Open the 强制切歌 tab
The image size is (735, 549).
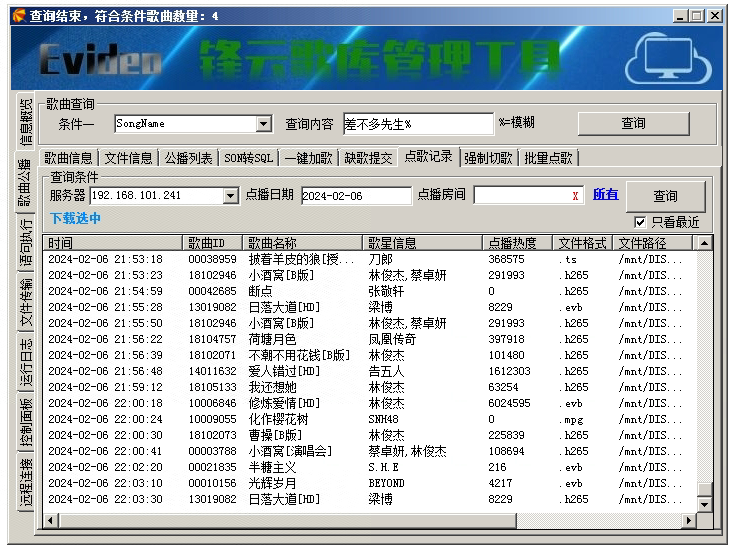(488, 158)
